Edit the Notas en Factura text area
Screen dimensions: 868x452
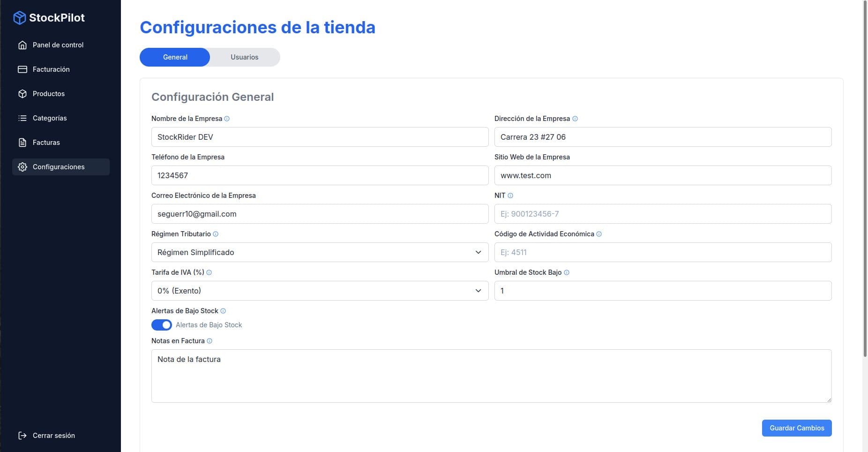pos(491,375)
